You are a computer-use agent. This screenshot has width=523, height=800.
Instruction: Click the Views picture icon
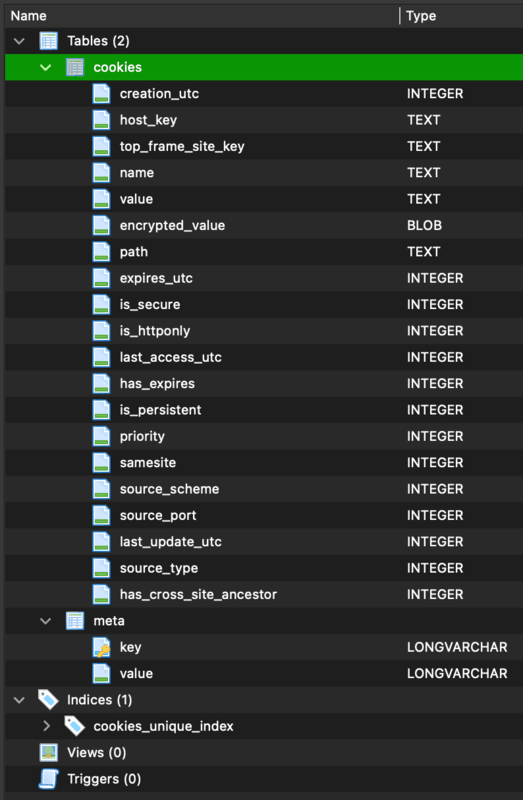(48, 753)
